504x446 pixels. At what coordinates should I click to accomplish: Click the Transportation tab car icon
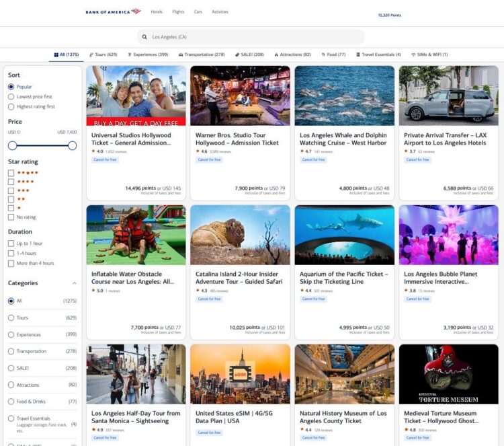click(181, 54)
